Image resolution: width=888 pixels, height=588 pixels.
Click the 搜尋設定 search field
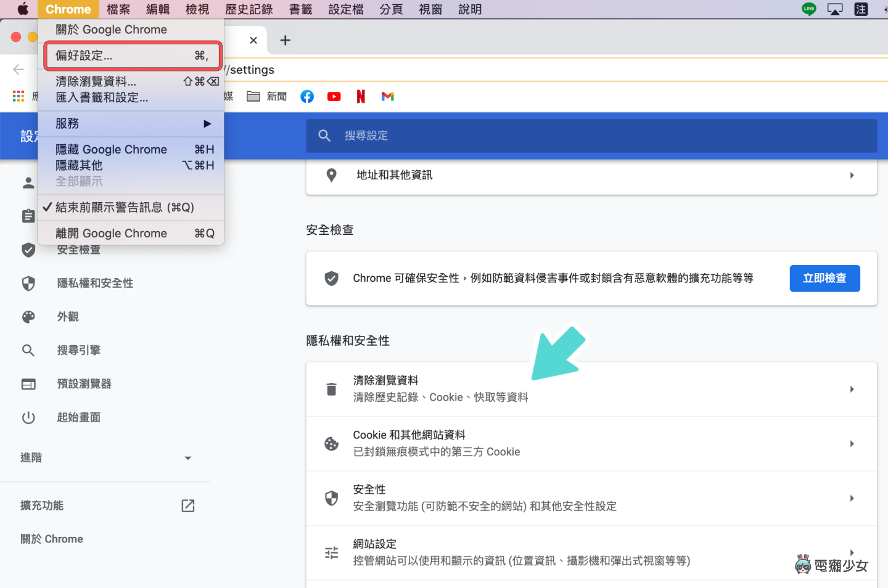591,136
